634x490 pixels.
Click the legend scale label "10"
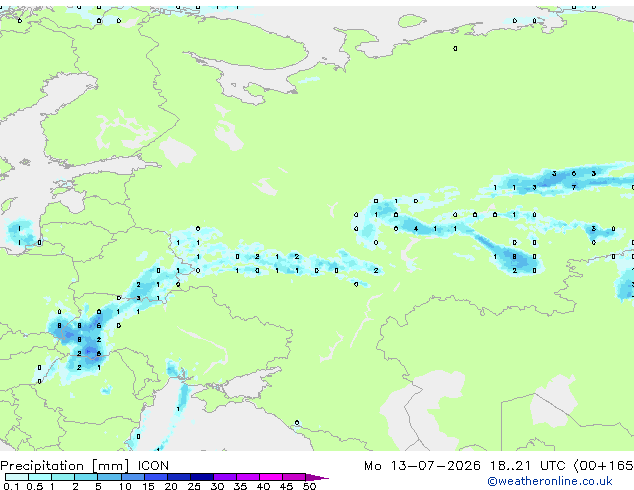tap(125, 486)
